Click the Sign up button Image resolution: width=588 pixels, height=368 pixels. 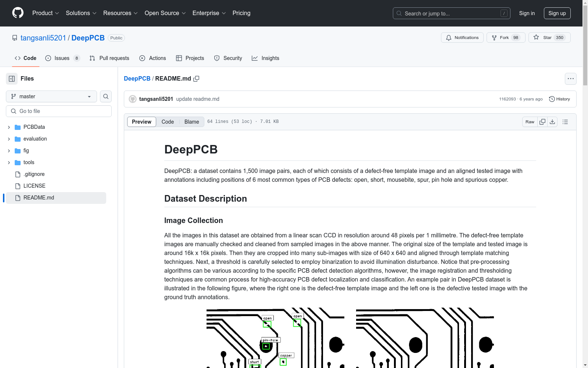click(x=557, y=13)
